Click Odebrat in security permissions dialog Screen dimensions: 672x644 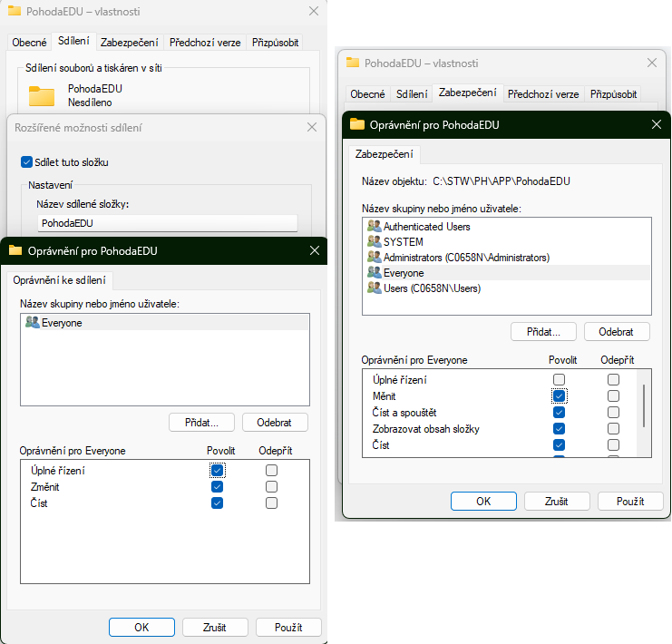(617, 331)
